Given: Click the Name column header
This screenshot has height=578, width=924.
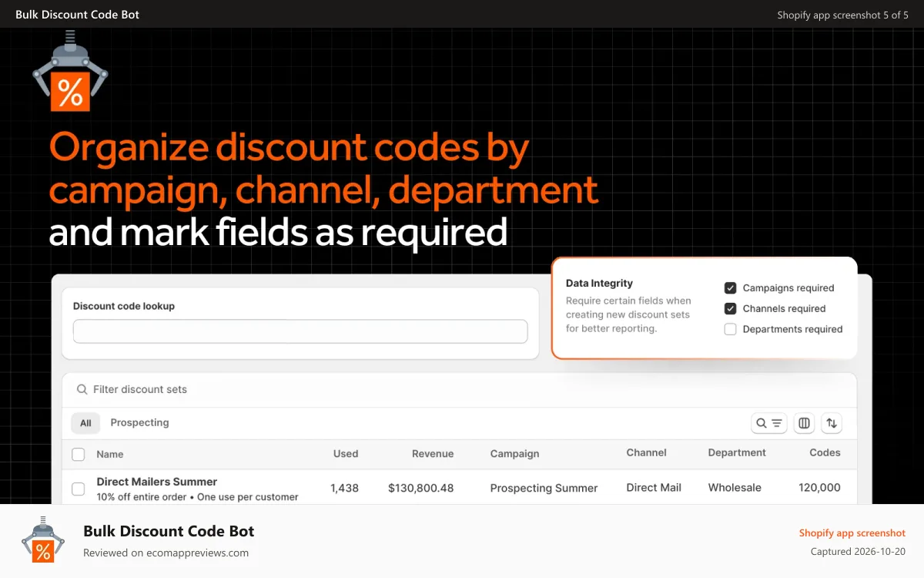Looking at the screenshot, I should (x=110, y=455).
